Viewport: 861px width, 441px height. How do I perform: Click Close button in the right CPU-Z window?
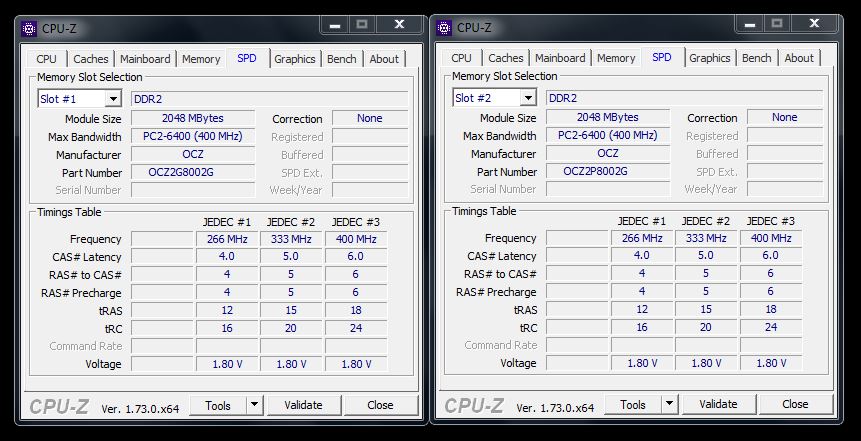pos(795,404)
